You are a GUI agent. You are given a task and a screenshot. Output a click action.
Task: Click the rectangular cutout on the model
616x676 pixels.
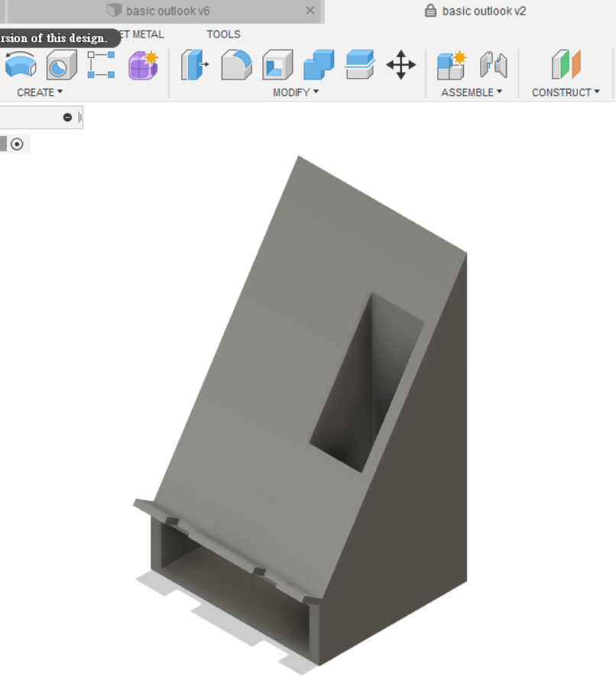coord(367,383)
